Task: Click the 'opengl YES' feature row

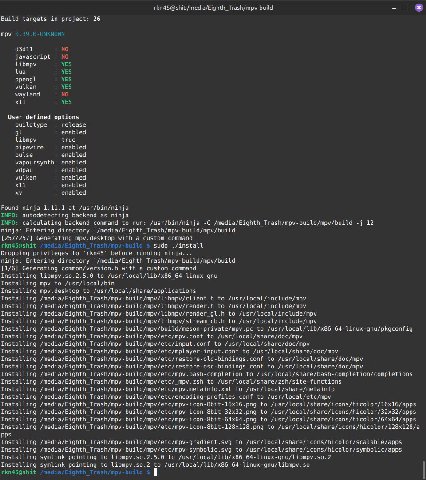Action: 43,79
